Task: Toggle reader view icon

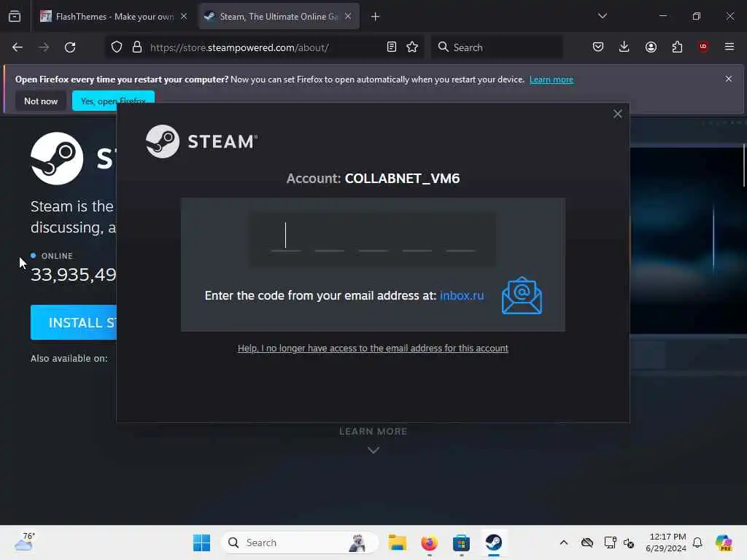Action: coord(392,47)
